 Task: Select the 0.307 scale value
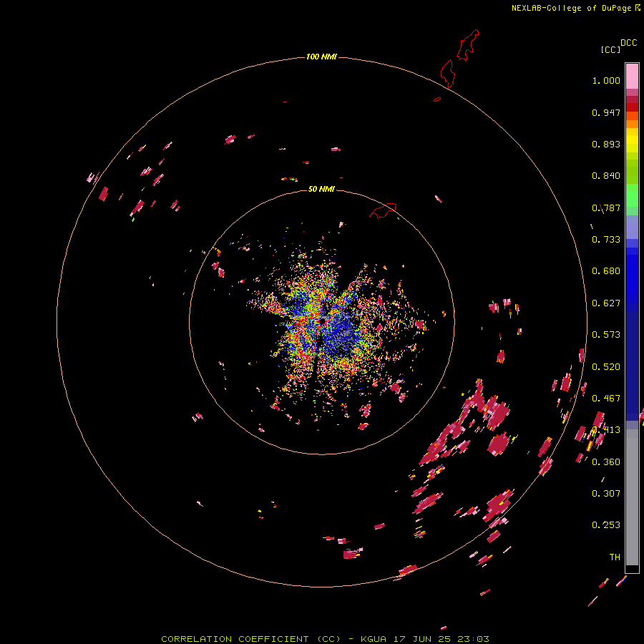click(x=606, y=494)
